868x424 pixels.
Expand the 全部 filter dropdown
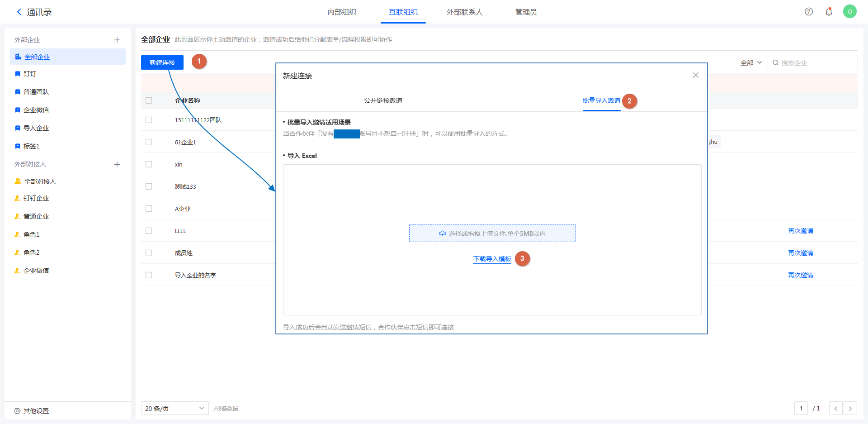pos(751,63)
